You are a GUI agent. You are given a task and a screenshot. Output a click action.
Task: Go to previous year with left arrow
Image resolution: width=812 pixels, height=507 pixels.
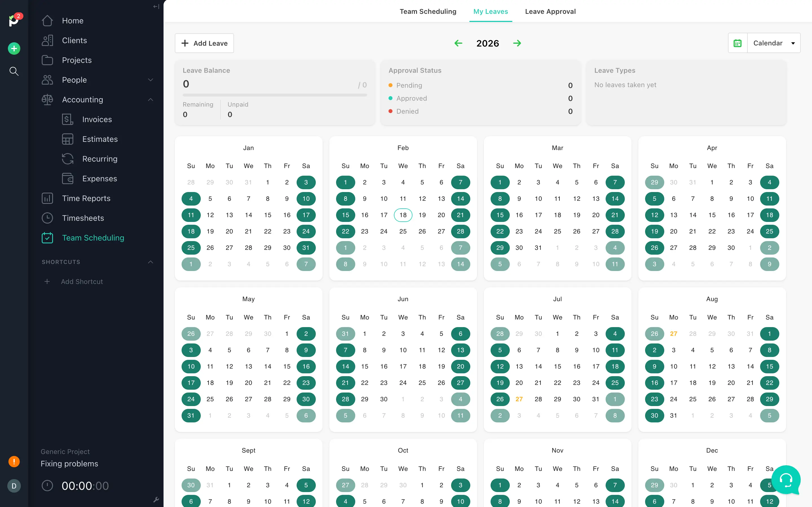458,43
